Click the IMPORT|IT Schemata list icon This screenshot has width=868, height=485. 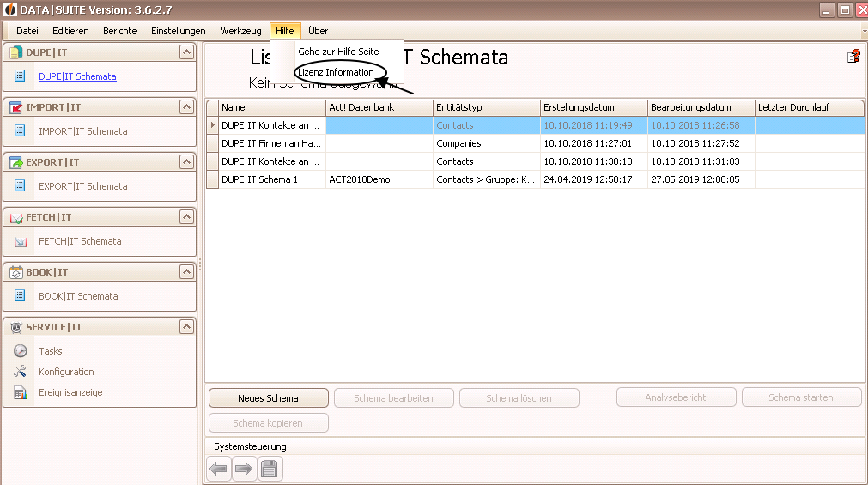(20, 130)
